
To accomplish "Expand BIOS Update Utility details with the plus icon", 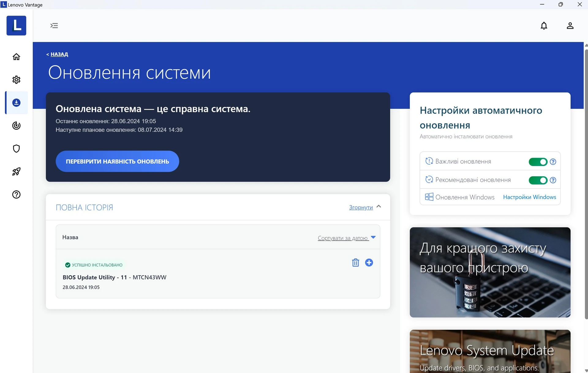I will pyautogui.click(x=369, y=263).
